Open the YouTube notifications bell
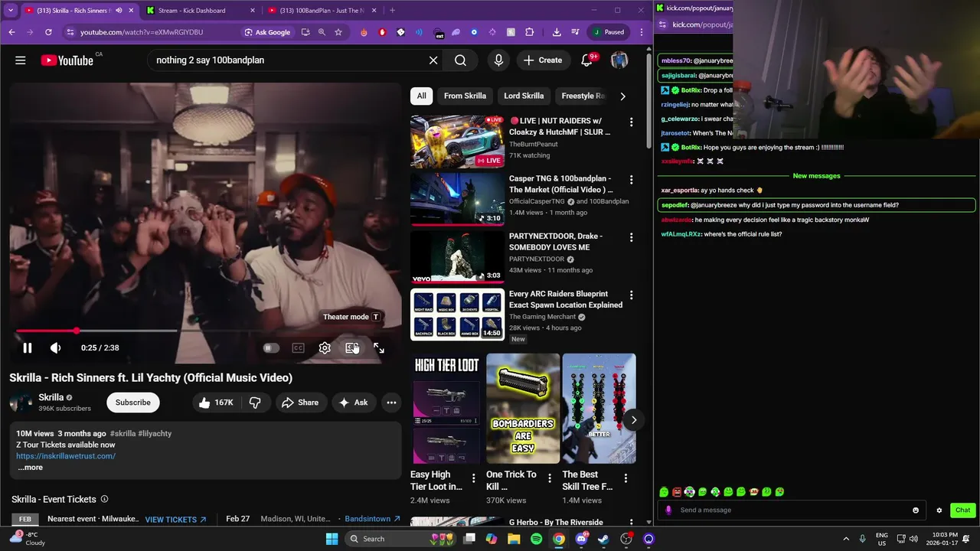Screen dimensions: 980x551 coord(586,60)
